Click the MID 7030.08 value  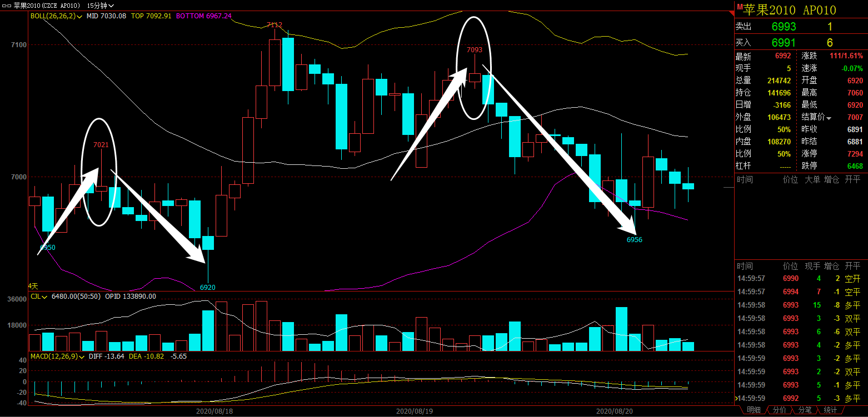click(x=107, y=17)
